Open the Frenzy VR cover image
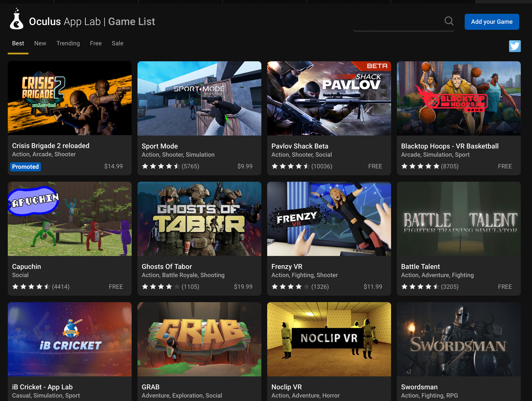Image resolution: width=532 pixels, height=401 pixels. (329, 219)
